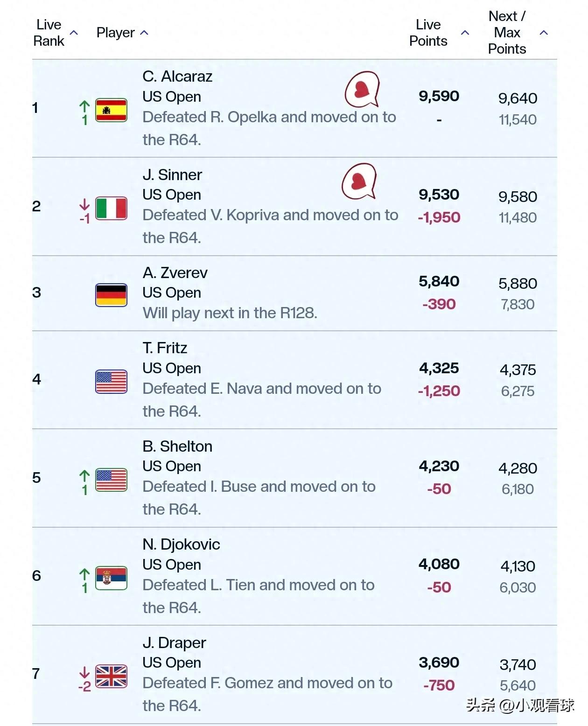Open J. Draper player name
The height and width of the screenshot is (726, 588).
pos(174,642)
